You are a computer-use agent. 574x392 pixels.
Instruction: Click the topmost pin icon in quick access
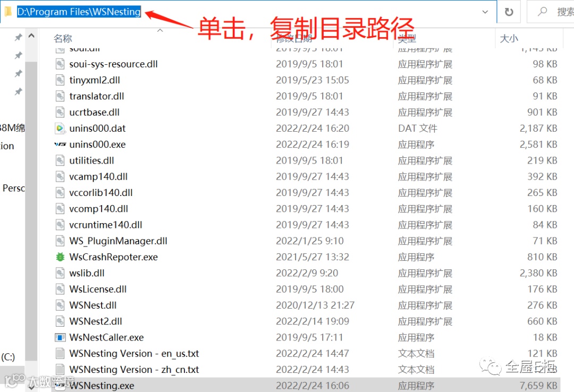coord(18,37)
